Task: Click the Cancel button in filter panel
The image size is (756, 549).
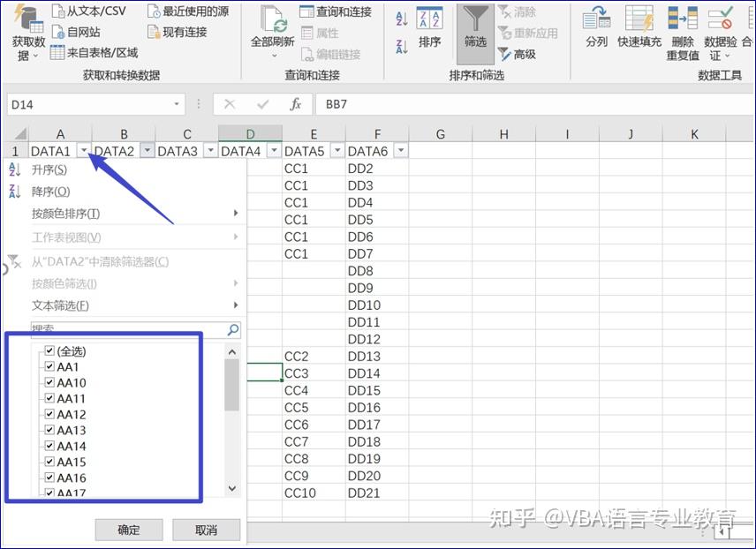Action: [207, 530]
